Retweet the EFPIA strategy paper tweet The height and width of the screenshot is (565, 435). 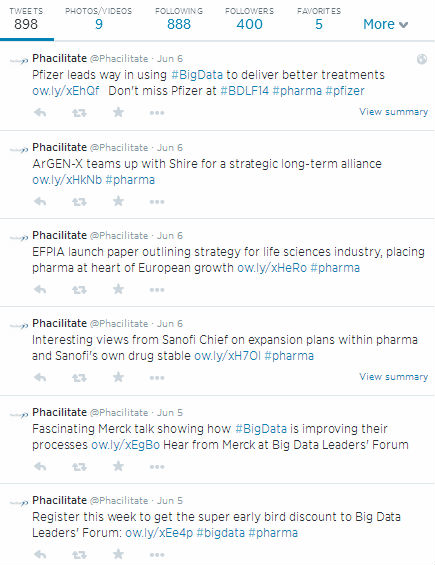[x=79, y=289]
